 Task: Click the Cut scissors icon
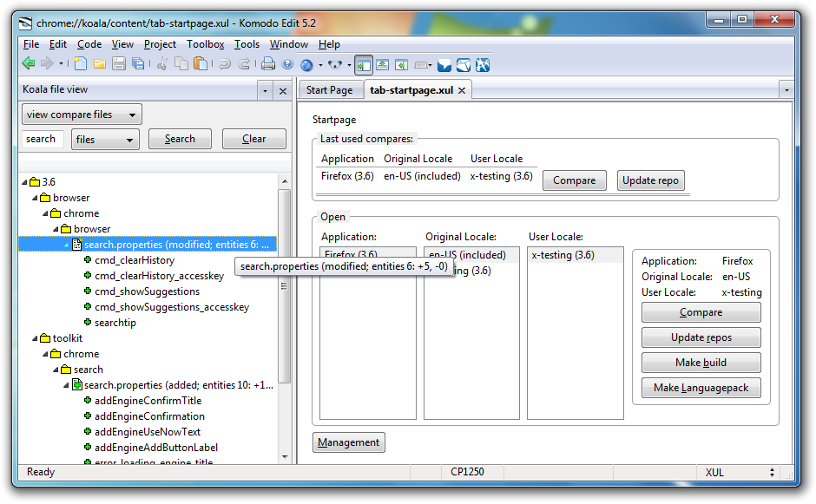click(x=162, y=64)
